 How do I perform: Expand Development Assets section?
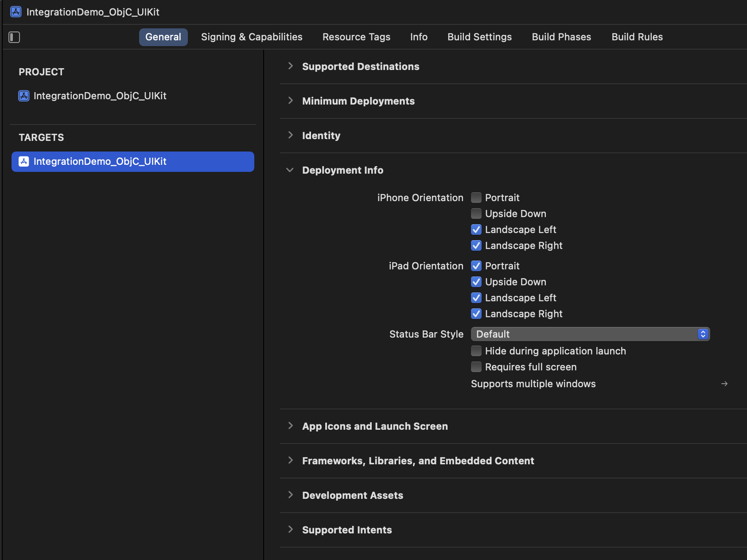click(x=290, y=495)
